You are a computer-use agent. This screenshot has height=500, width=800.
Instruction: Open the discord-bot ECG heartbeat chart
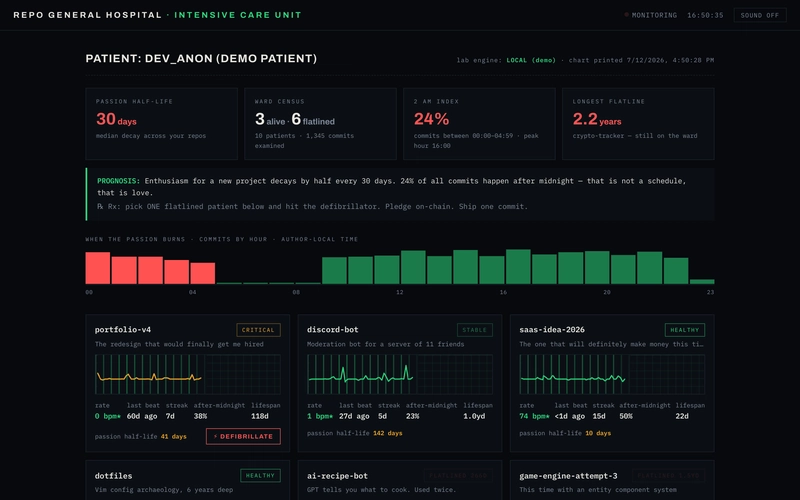coord(400,374)
